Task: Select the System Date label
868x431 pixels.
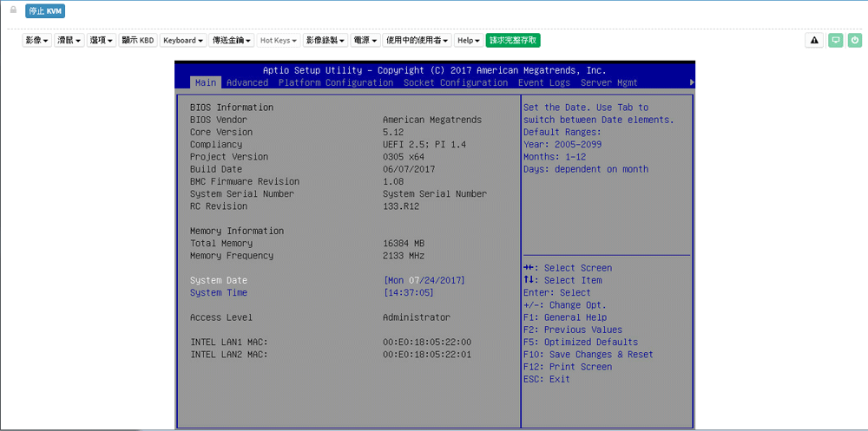Action: [219, 280]
